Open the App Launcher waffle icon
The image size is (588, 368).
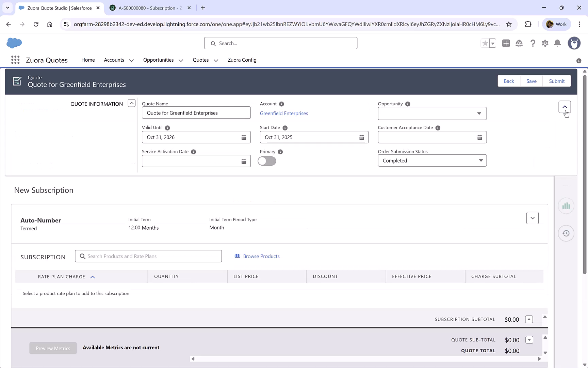tap(15, 60)
